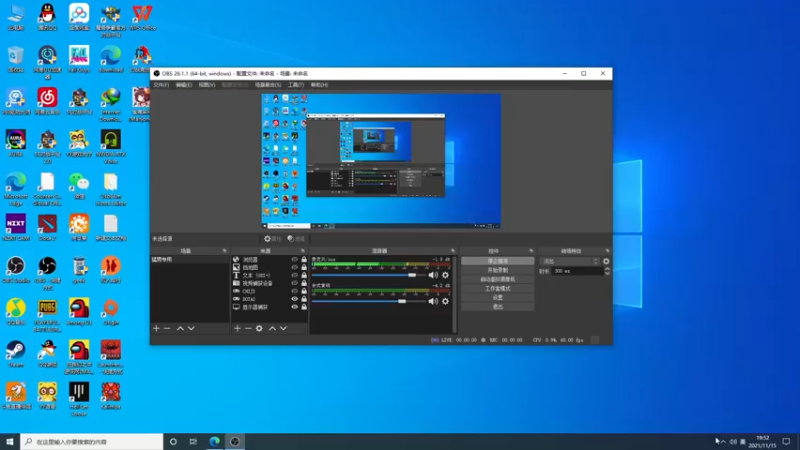Image resolution: width=800 pixels, height=450 pixels.
Task: Open the 麦克风/Aux audio settings gear
Action: [x=445, y=275]
